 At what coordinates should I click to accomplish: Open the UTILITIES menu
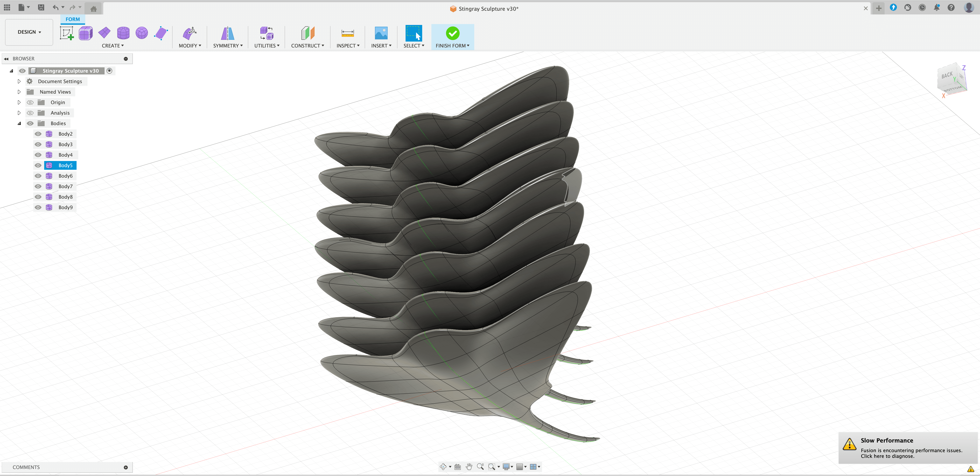[x=267, y=46]
